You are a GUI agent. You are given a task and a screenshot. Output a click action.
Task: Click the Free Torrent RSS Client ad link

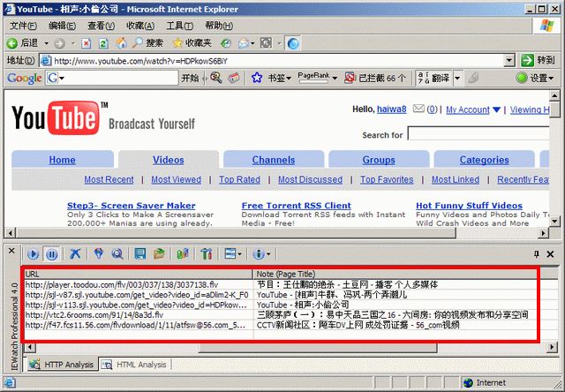tap(297, 206)
